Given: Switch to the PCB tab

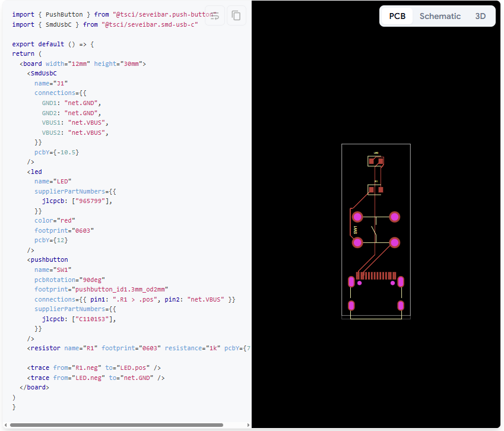Looking at the screenshot, I should tap(397, 16).
